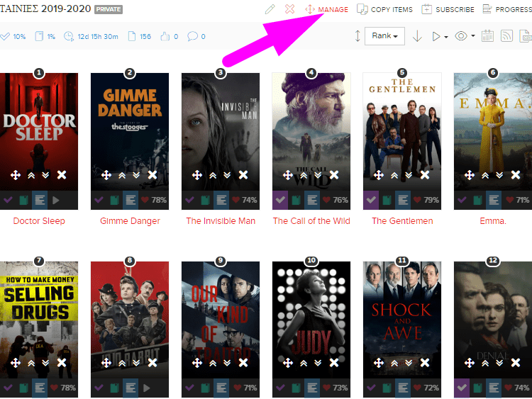Move The Gentlemen up one rank
Image resolution: width=532 pixels, height=399 pixels.
[394, 175]
